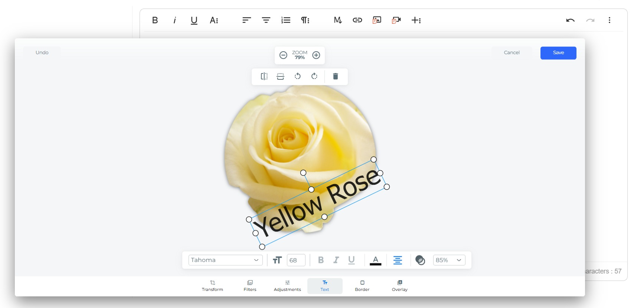The height and width of the screenshot is (308, 644).
Task: Delete the selected text with trash icon
Action: point(336,76)
